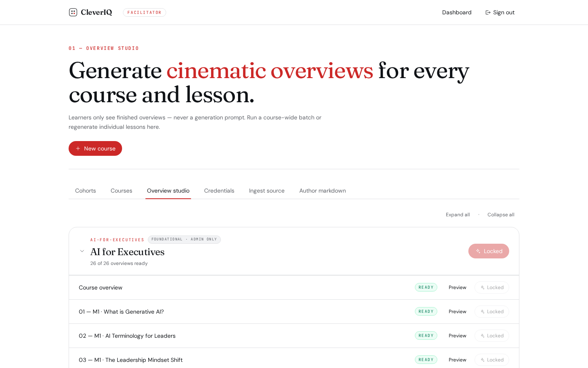Click the Course overview row title
Screen dimensions: 588x368
click(x=100, y=287)
